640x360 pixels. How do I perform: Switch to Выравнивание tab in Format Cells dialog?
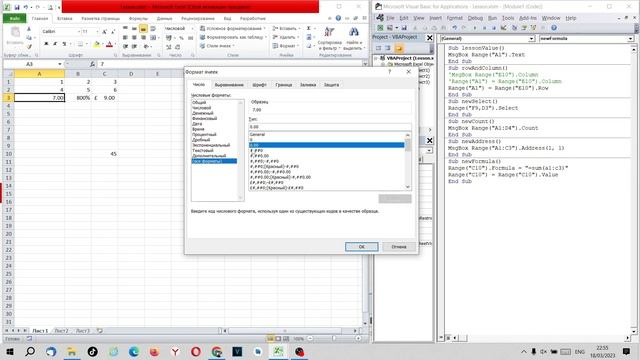coord(229,85)
